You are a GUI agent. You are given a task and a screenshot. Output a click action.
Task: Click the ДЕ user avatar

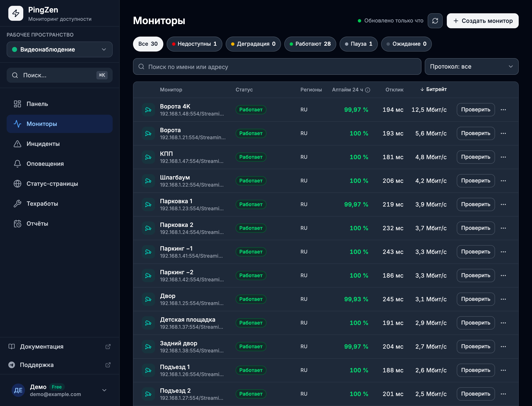pyautogui.click(x=18, y=390)
